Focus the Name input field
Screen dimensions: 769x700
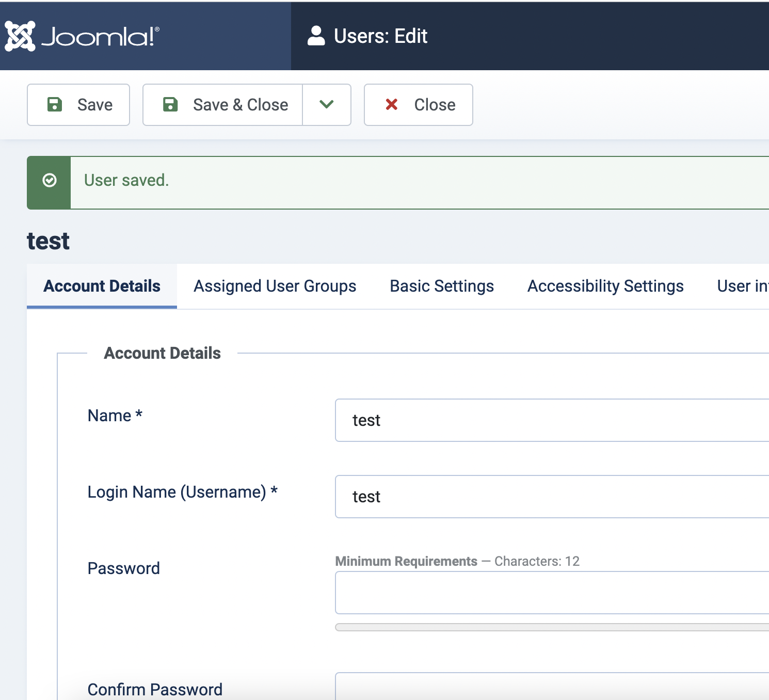[x=551, y=420]
